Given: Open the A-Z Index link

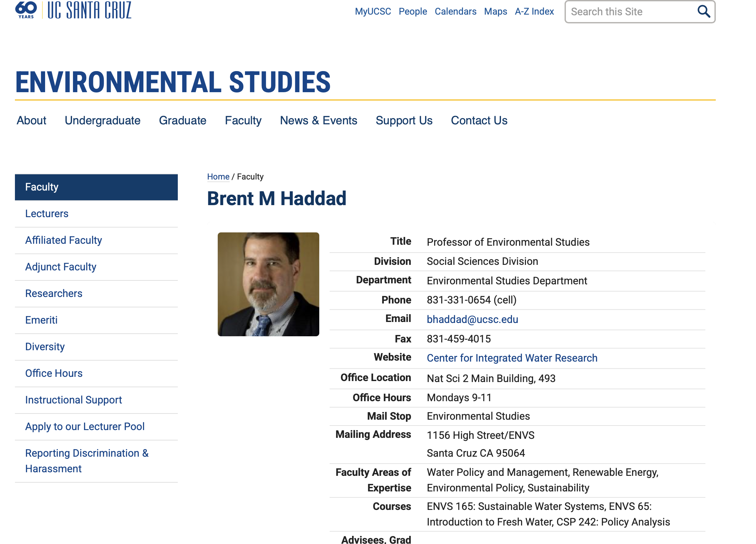Looking at the screenshot, I should (x=534, y=12).
